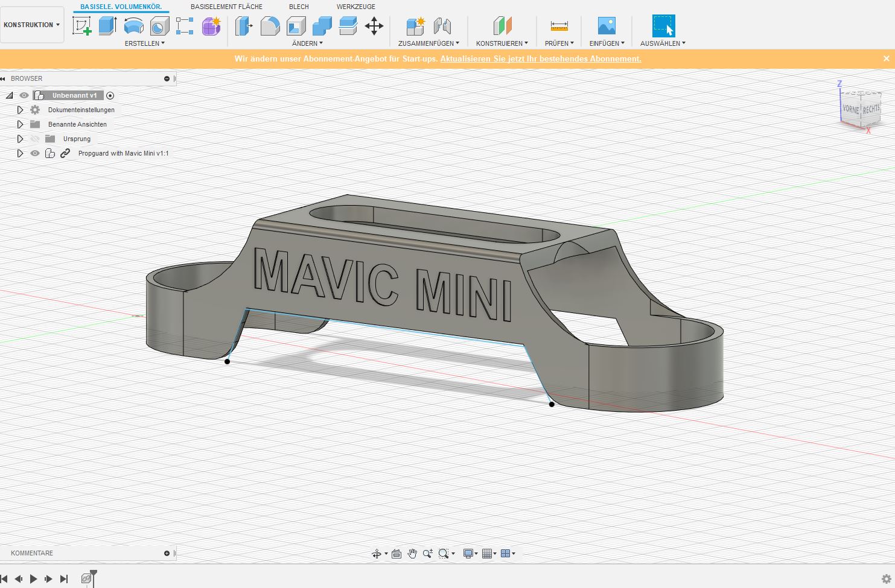Image resolution: width=895 pixels, height=588 pixels.
Task: Select the Hole tool
Action: (x=159, y=26)
